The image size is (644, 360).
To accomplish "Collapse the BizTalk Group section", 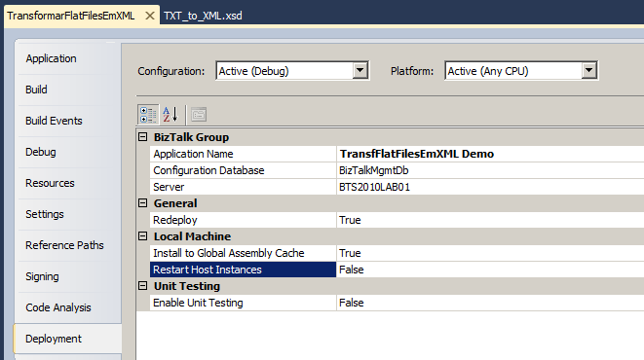I will pyautogui.click(x=142, y=137).
